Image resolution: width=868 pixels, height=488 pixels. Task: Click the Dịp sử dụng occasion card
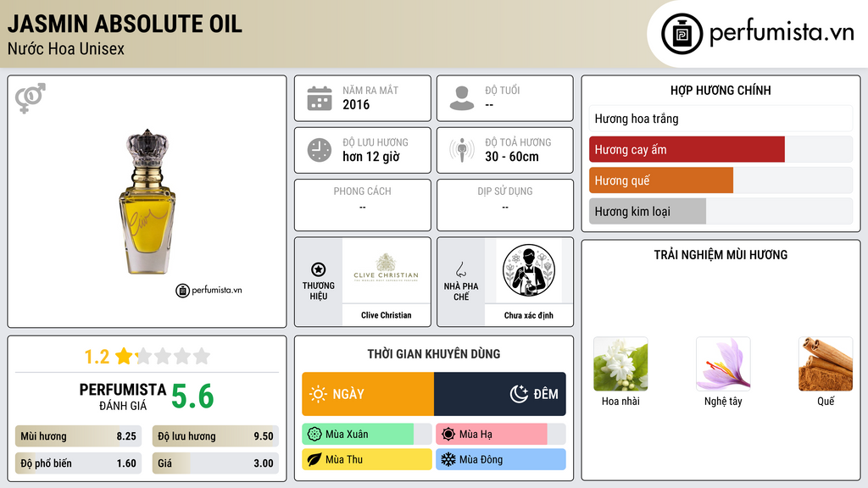(x=505, y=205)
